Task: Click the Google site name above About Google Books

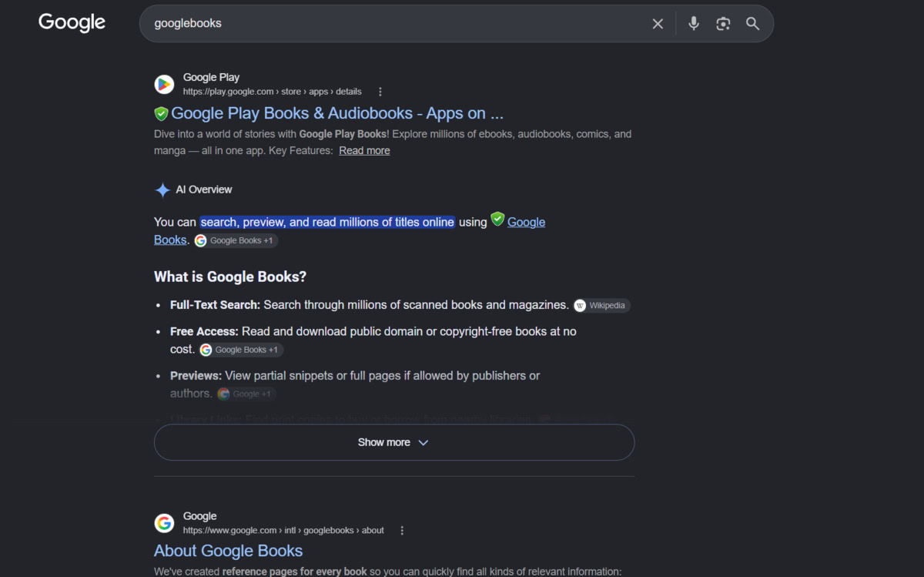Action: [200, 516]
